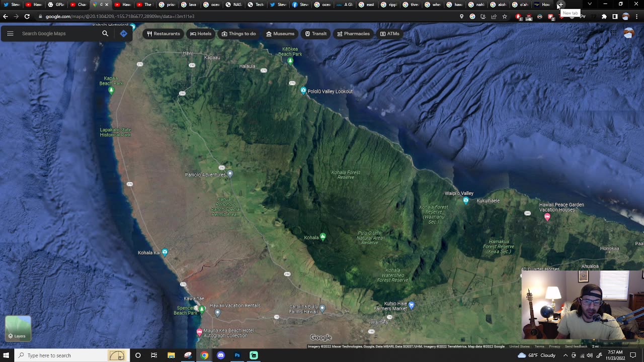Open Directions with the blue arrow icon

pyautogui.click(x=124, y=34)
